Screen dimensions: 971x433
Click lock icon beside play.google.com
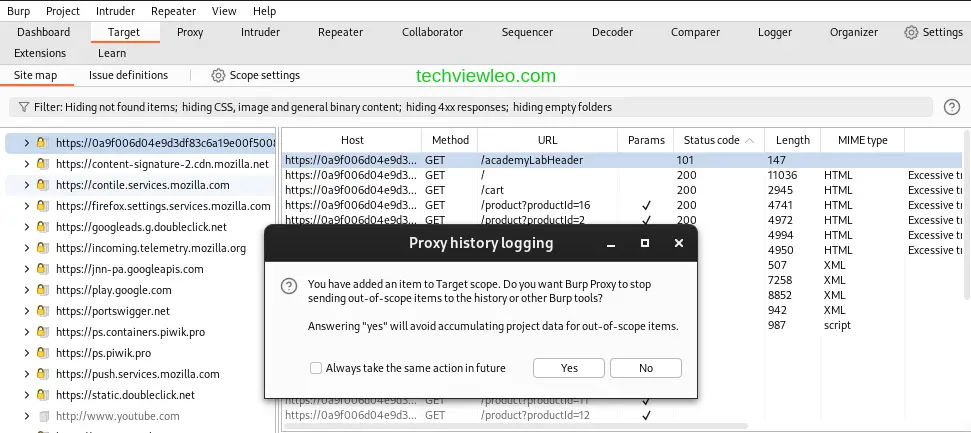click(x=42, y=290)
